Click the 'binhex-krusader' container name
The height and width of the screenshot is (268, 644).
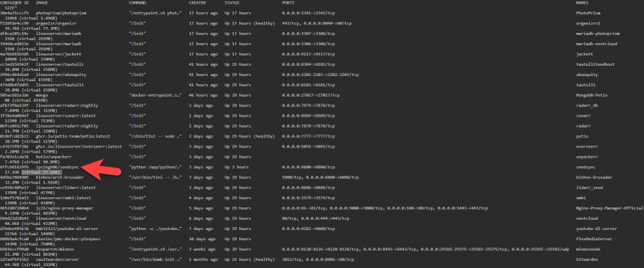click(x=594, y=178)
